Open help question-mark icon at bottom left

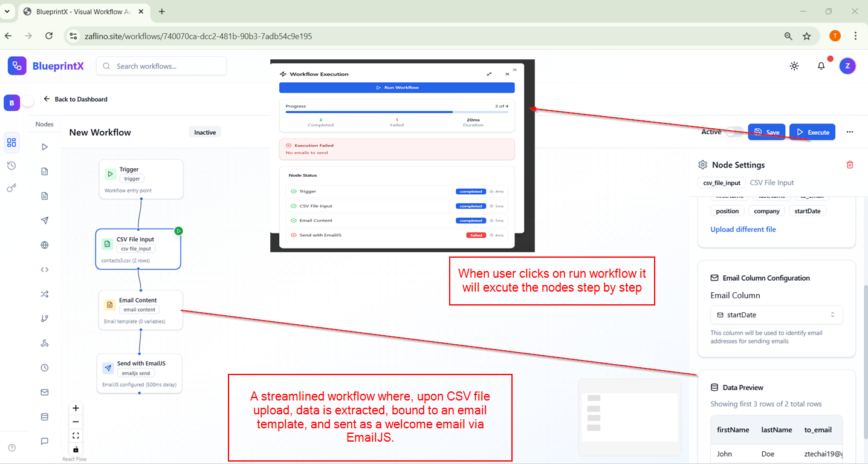pos(11,448)
